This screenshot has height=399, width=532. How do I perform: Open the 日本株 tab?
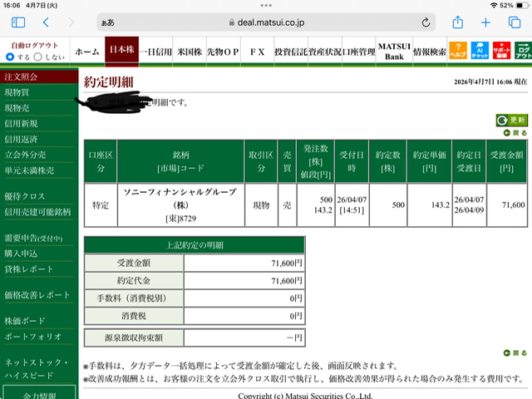tap(122, 50)
